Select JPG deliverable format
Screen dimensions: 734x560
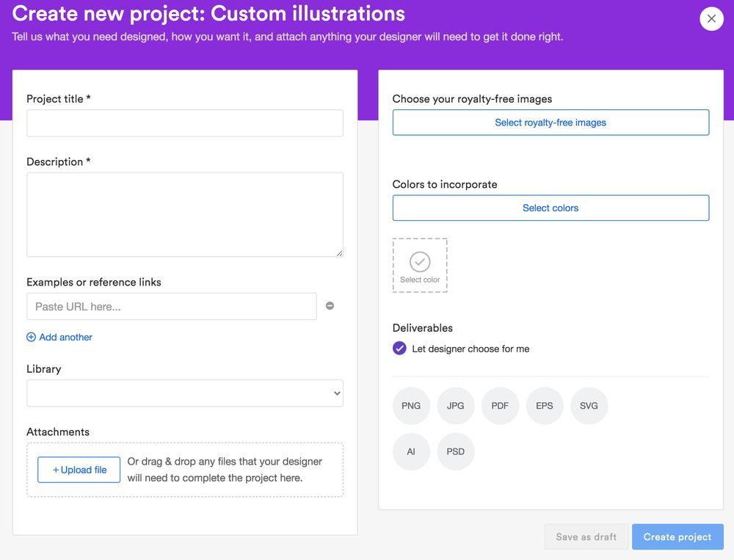(x=456, y=406)
